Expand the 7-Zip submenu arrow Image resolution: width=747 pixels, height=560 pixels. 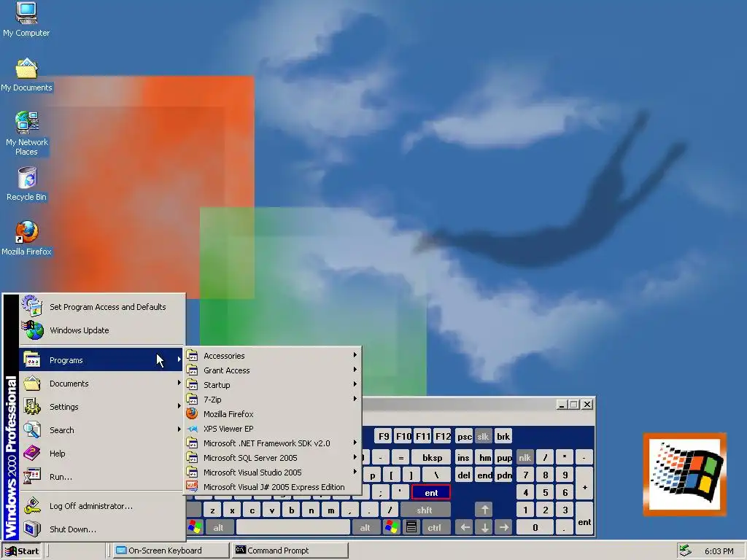tap(355, 399)
